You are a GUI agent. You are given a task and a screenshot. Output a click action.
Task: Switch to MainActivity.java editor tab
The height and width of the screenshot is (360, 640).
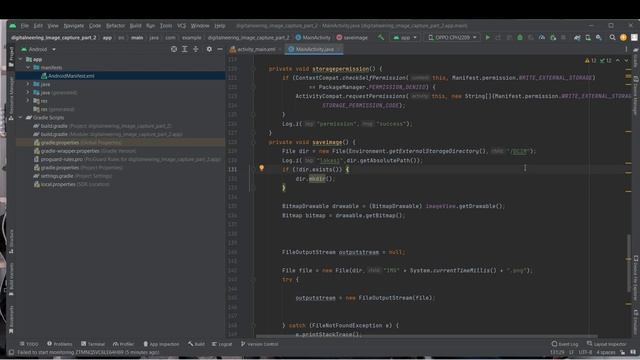pos(314,49)
